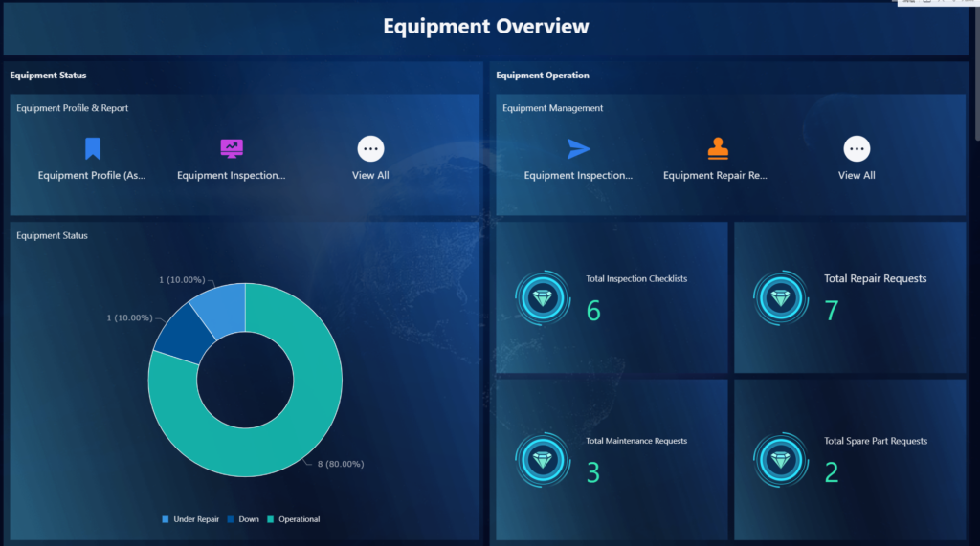Click 'Equipment Inspection...' label in Profile & Report
The height and width of the screenshot is (546, 980).
click(x=232, y=176)
